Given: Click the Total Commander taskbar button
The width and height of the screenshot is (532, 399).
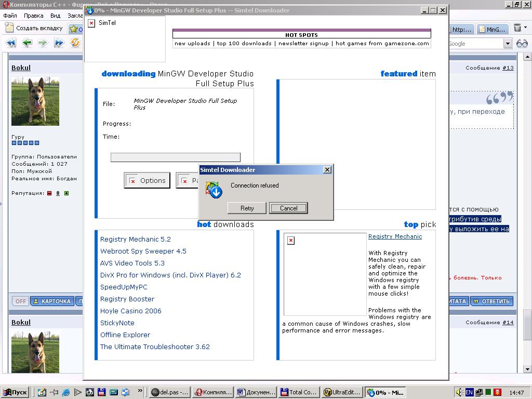Looking at the screenshot, I should tap(298, 392).
